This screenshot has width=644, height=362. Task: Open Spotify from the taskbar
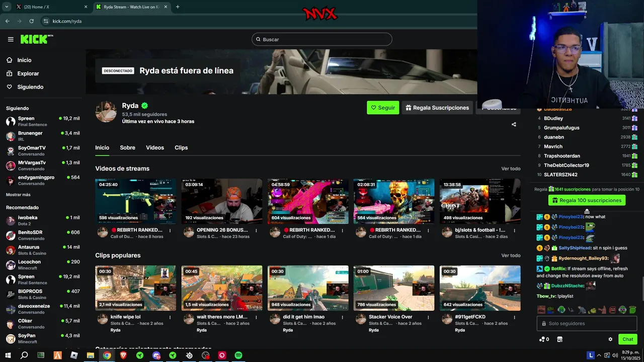pyautogui.click(x=238, y=355)
